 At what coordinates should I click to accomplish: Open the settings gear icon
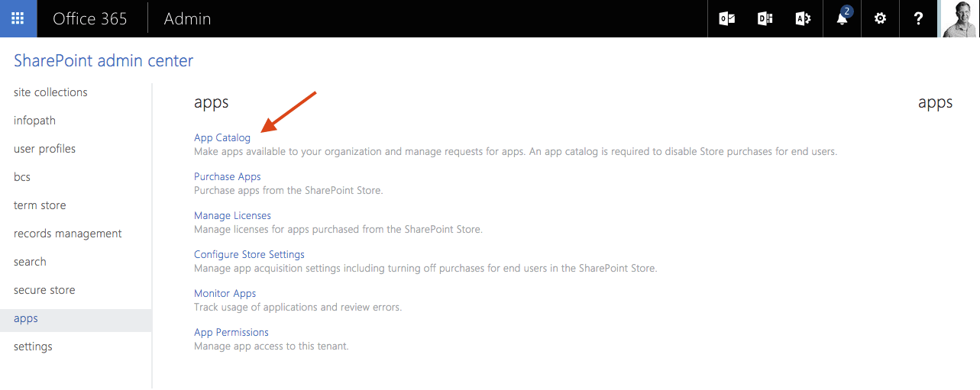880,18
